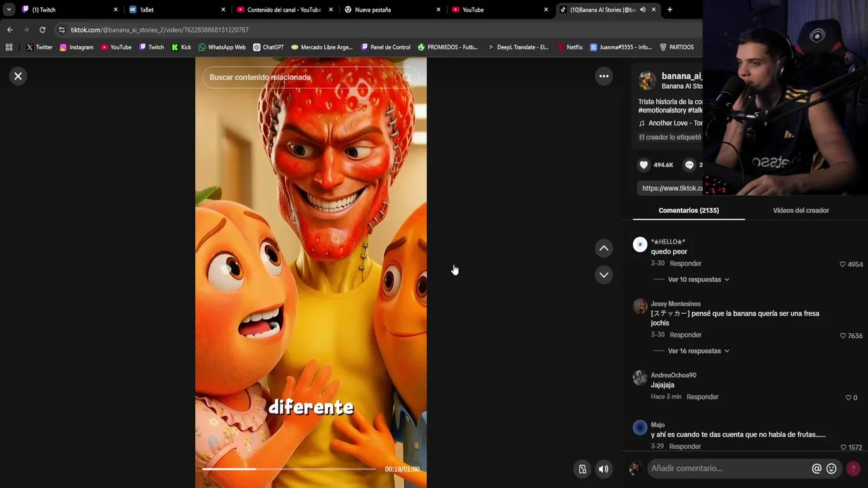Open AndreaOchoa90 profile name
The width and height of the screenshot is (868, 488).
673,375
